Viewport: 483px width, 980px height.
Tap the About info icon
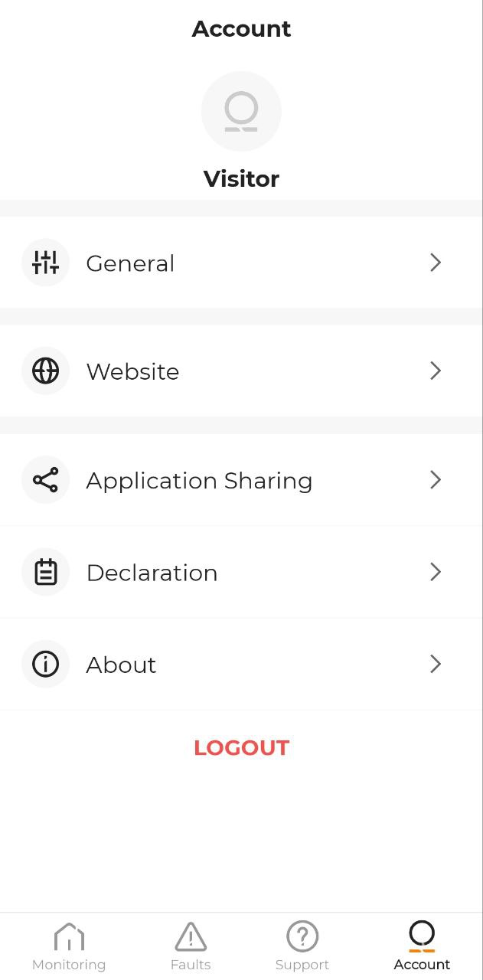pyautogui.click(x=45, y=664)
